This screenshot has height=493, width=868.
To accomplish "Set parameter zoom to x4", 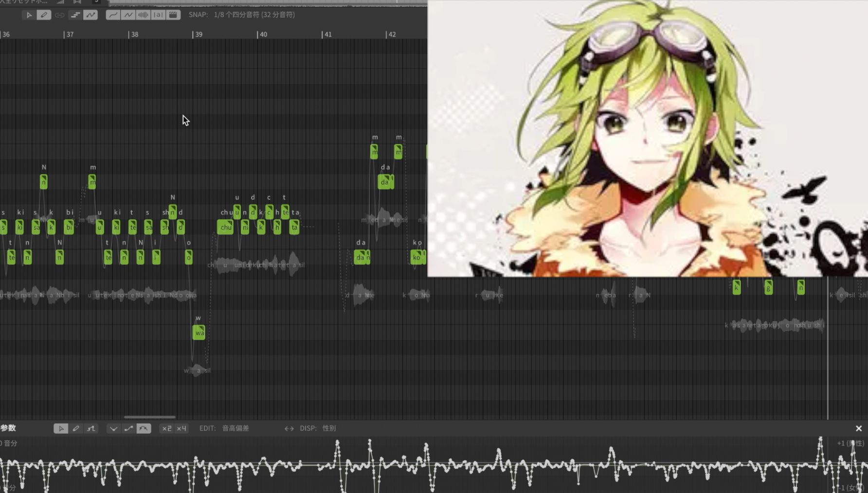I will pyautogui.click(x=181, y=428).
